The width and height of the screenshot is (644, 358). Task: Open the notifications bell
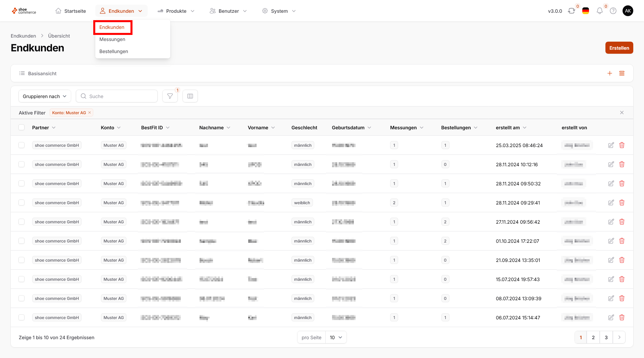click(599, 11)
